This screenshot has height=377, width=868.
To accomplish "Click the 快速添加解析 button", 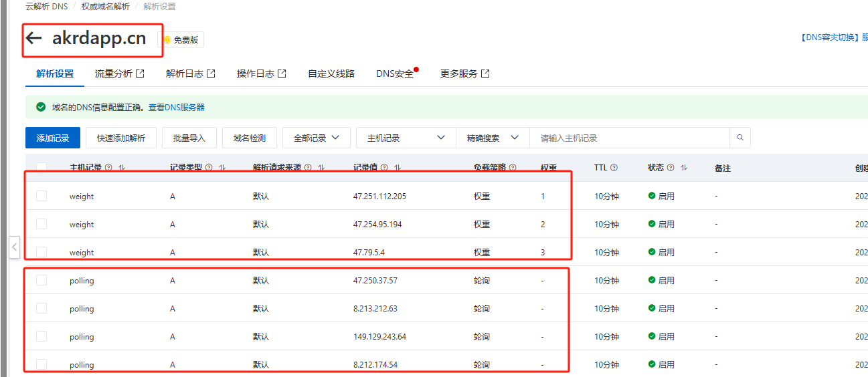I will tap(120, 138).
